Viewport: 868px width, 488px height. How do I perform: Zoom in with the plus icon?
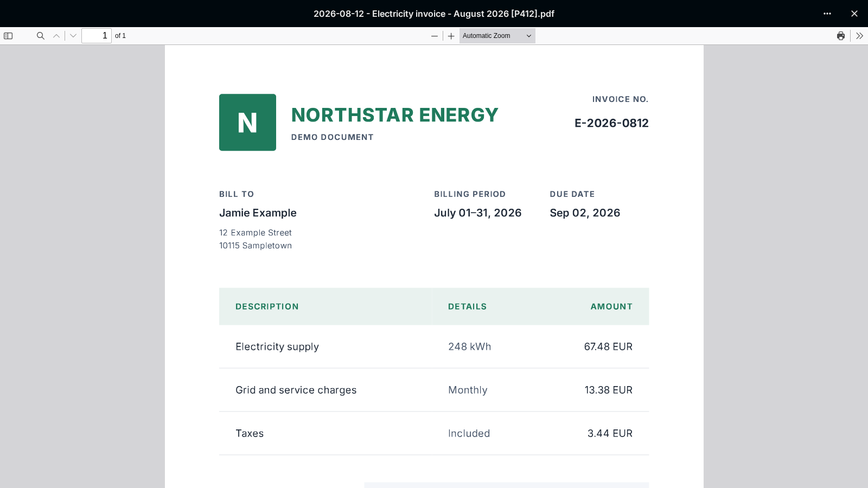(x=451, y=36)
